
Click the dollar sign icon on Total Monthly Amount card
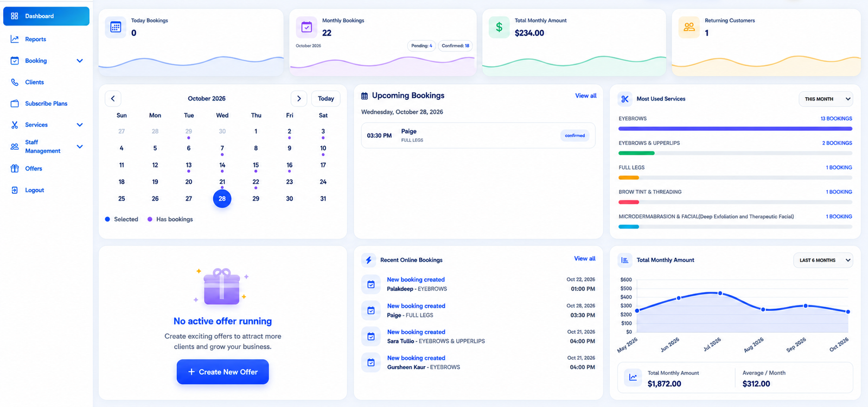[499, 27]
